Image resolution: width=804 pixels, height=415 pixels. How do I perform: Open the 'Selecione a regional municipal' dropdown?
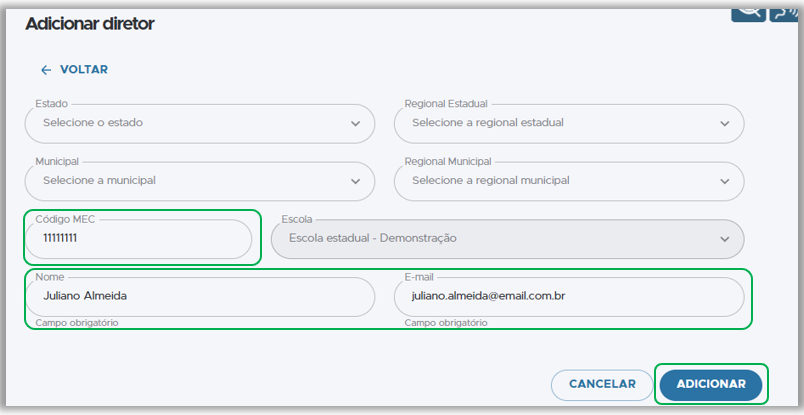(x=569, y=182)
